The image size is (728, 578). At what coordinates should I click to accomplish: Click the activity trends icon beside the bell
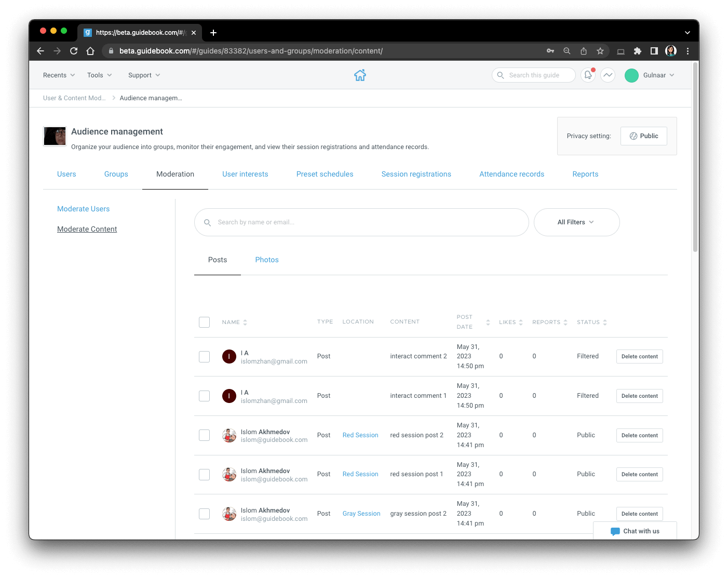pyautogui.click(x=608, y=75)
